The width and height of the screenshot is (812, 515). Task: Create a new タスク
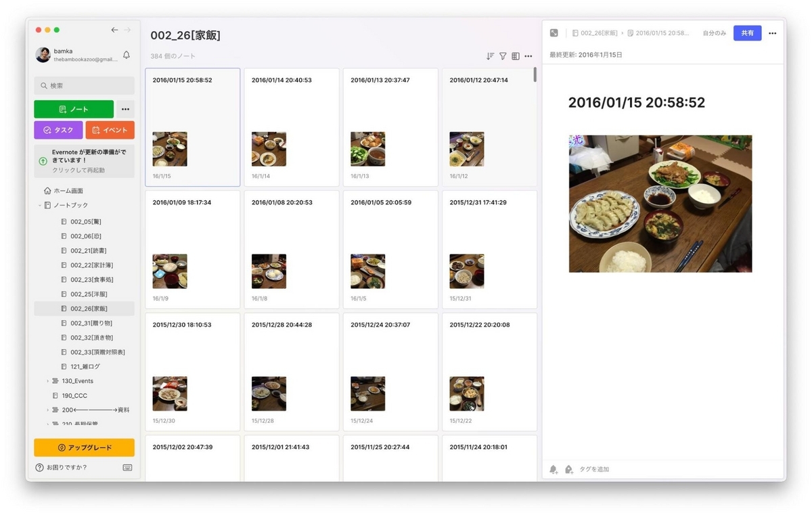58,130
